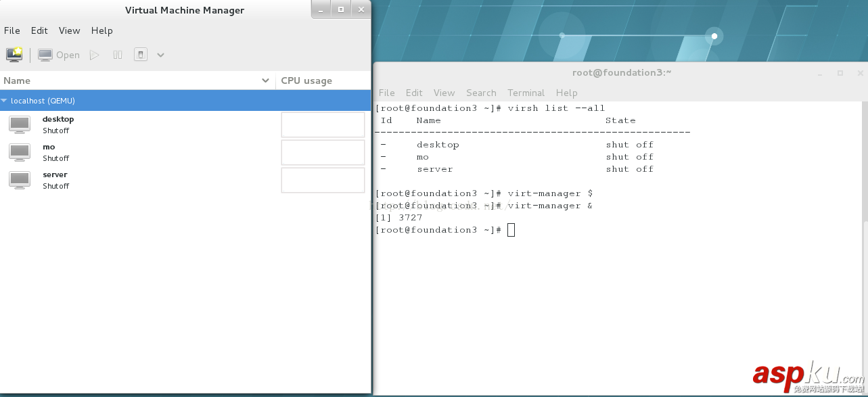Open Help menu in Virtual Machine Manager
The image size is (868, 397).
tap(101, 30)
